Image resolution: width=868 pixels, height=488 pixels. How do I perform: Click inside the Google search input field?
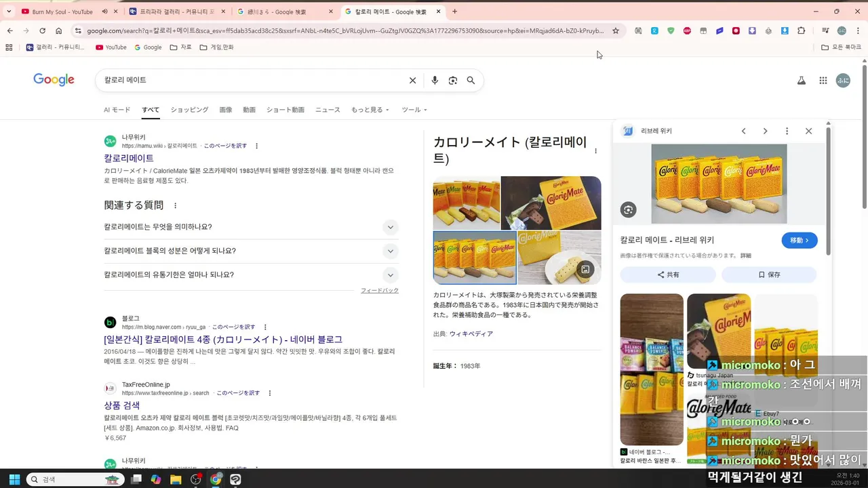pos(251,80)
